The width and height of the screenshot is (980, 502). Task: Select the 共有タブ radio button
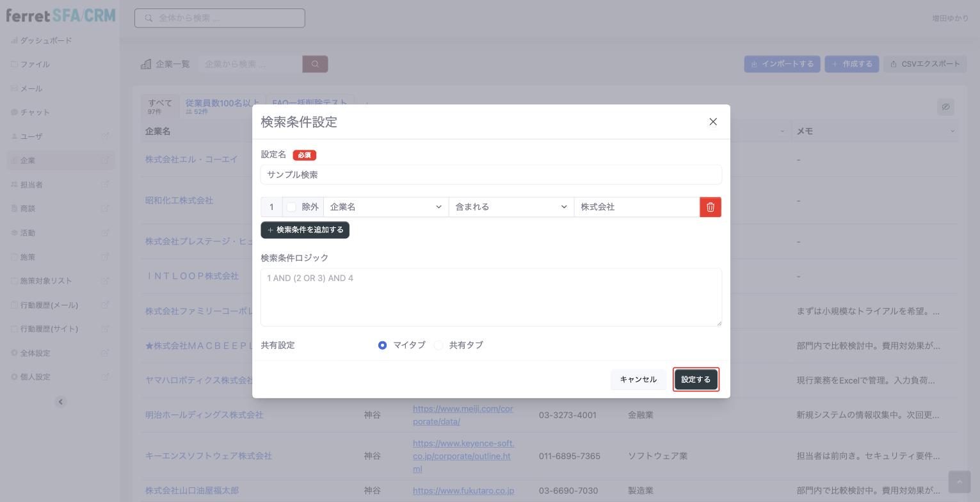pyautogui.click(x=438, y=345)
